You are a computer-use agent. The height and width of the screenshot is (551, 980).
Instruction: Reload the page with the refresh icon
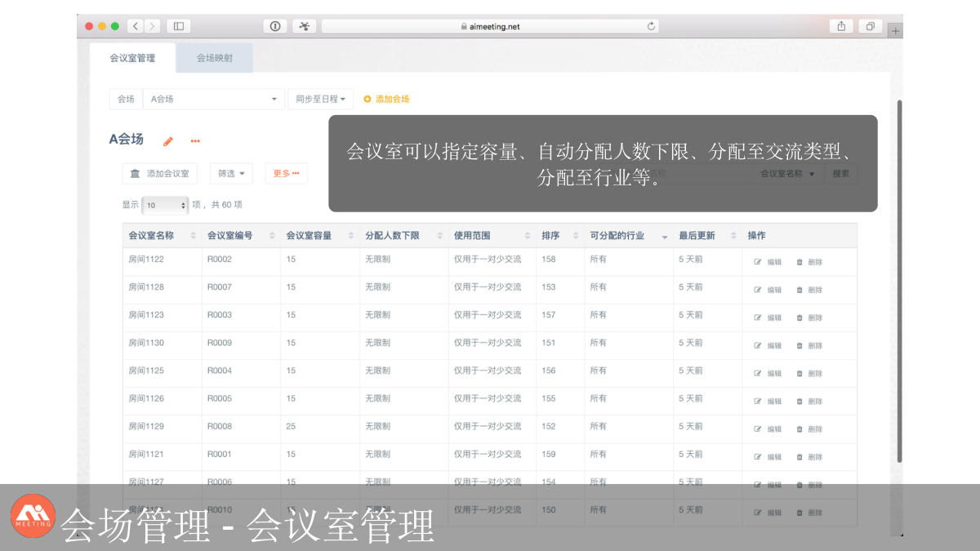(x=651, y=26)
